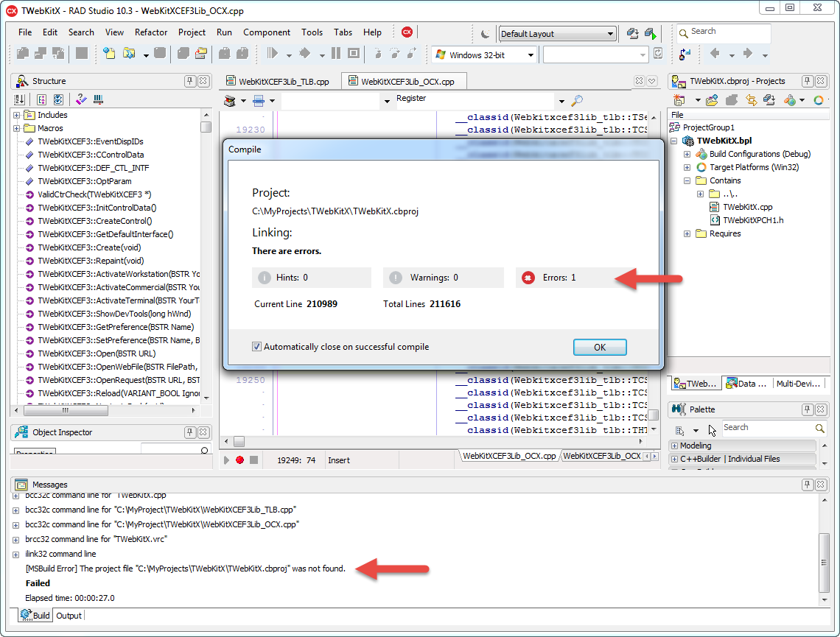Click the Forward navigation arrow
This screenshot has height=637, width=840.
748,53
